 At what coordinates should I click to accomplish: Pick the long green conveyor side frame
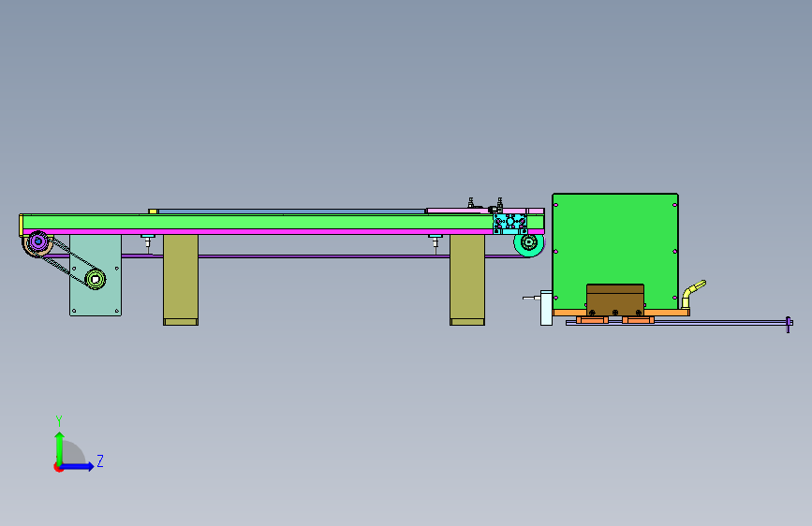pyautogui.click(x=258, y=223)
